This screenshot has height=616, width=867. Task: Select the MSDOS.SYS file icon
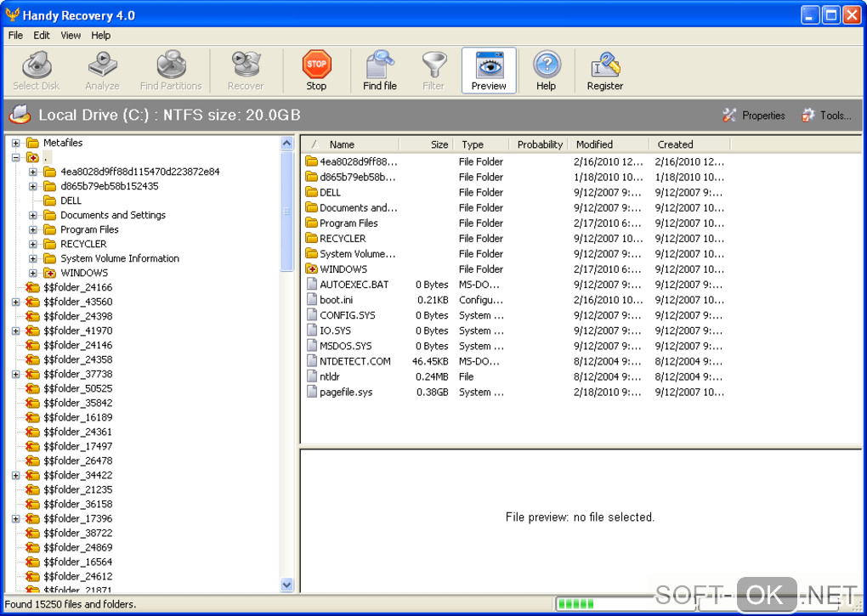tap(312, 346)
